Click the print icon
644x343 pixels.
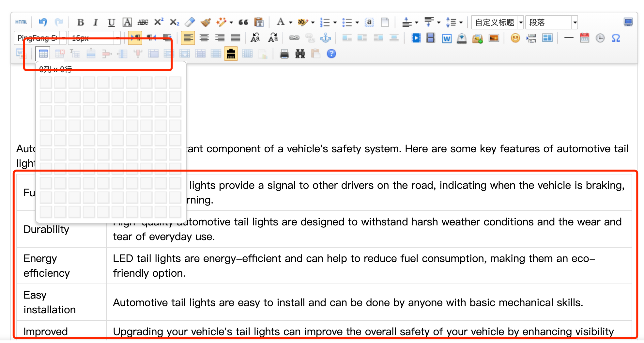click(284, 54)
